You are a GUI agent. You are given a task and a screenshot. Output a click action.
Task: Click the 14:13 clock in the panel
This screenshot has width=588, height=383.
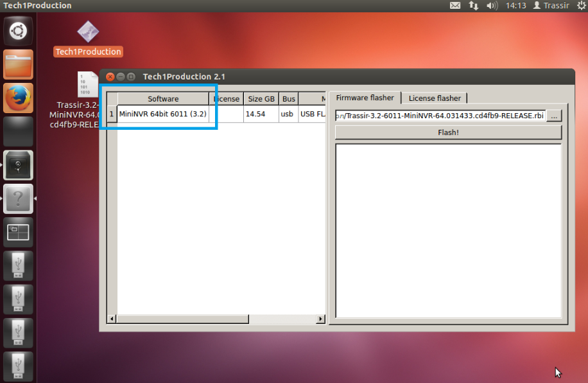[515, 5]
